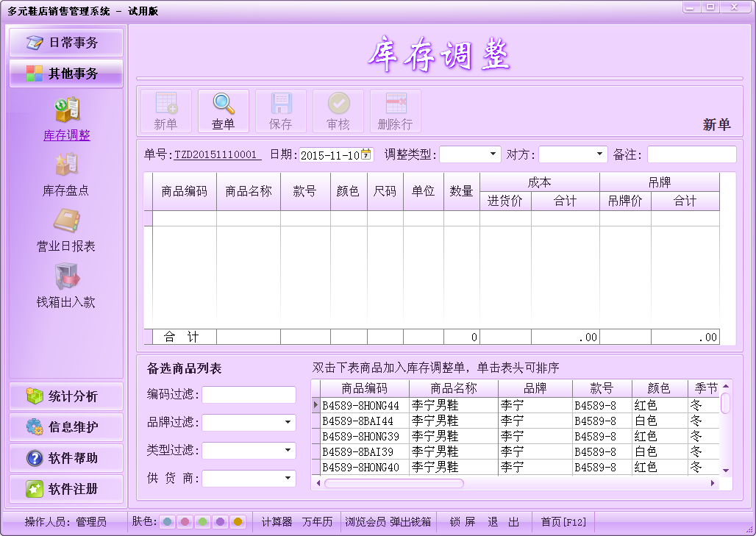Screen dimensions: 756x536
Task: Click the 尺码 column header in adjustment grid
Action: point(385,191)
